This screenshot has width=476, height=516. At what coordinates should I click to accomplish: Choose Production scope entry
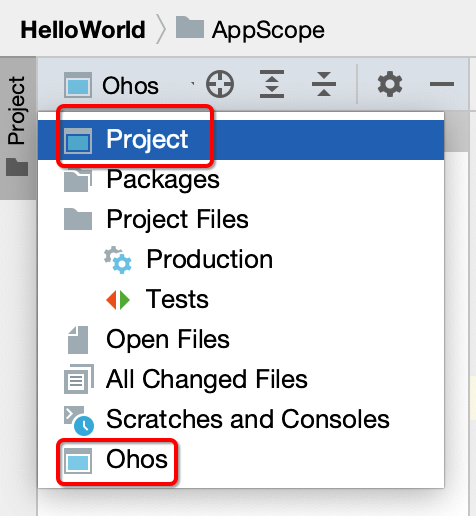(241, 259)
